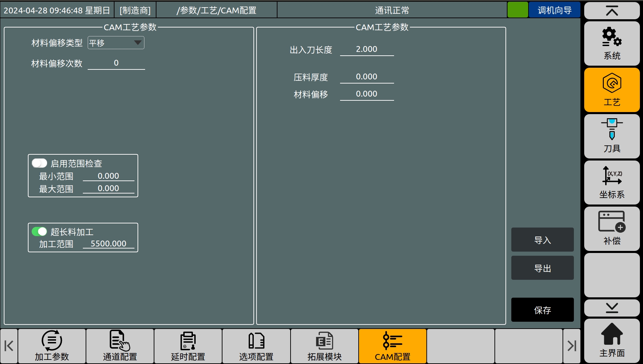Open 延时配置 delay configuration

(188, 346)
